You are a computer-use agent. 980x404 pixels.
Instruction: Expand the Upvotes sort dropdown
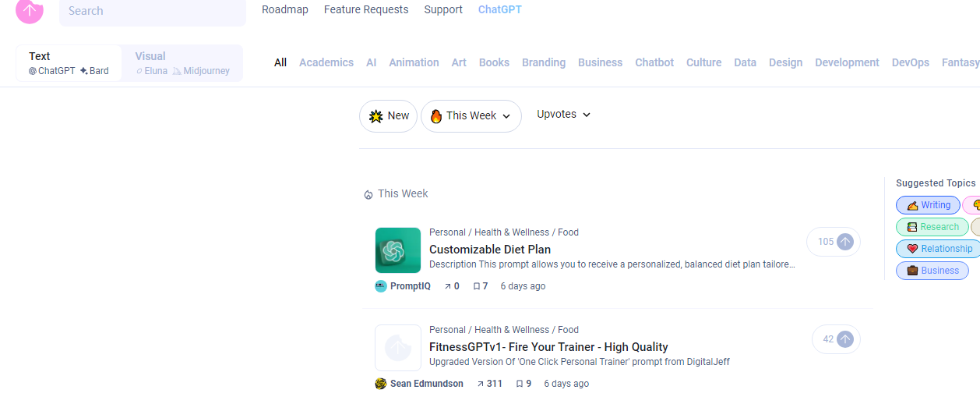tap(563, 115)
